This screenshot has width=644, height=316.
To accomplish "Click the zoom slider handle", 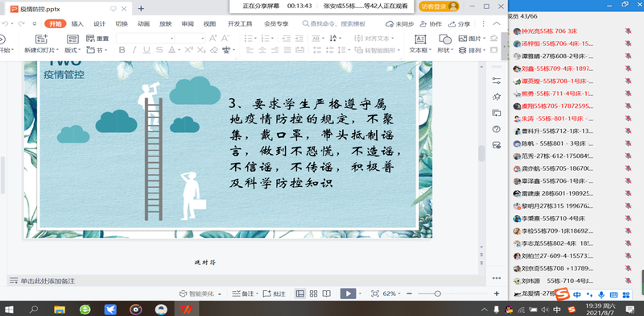I will 438,293.
